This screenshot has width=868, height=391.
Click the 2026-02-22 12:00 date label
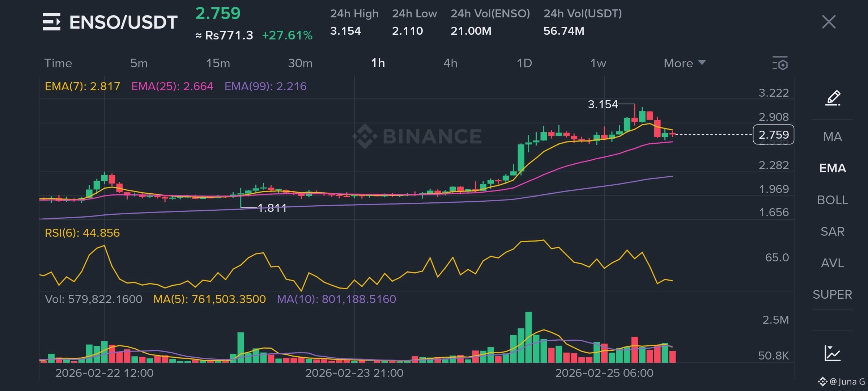click(x=105, y=373)
